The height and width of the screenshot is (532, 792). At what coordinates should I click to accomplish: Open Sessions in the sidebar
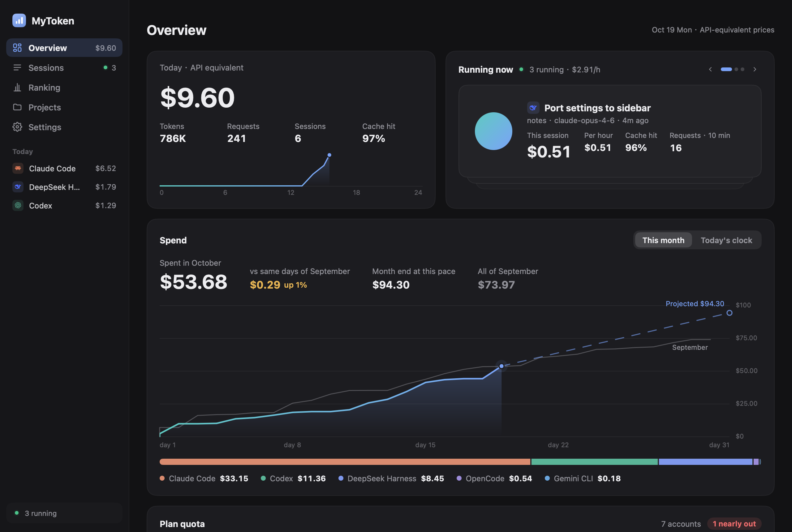click(64, 67)
